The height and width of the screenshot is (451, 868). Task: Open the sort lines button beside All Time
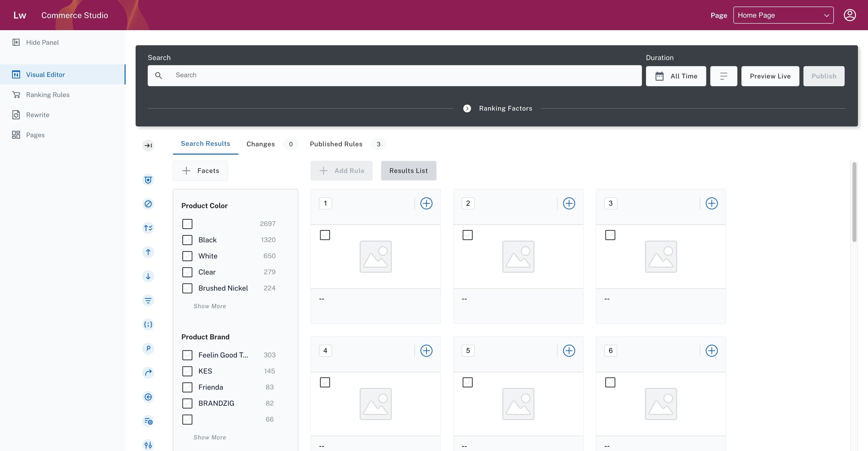click(723, 76)
